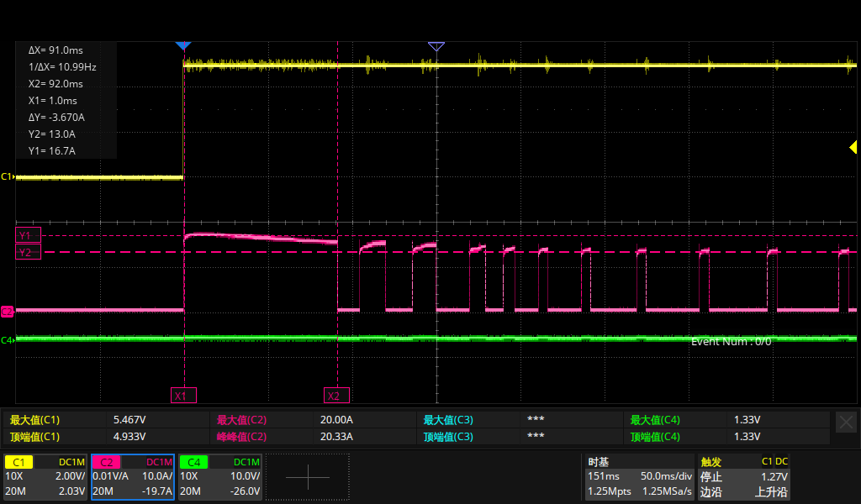Click the hollow purple triangle marker at top
The image size is (861, 504).
click(436, 46)
